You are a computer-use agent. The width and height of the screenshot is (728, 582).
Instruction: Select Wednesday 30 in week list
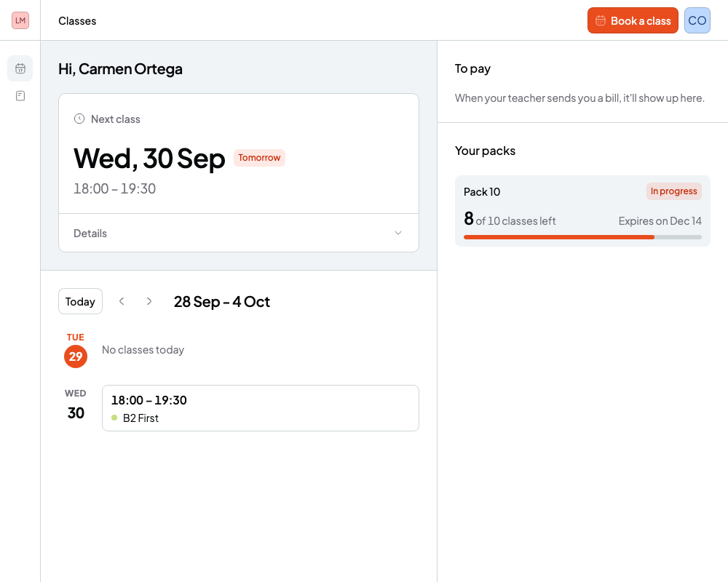point(76,406)
